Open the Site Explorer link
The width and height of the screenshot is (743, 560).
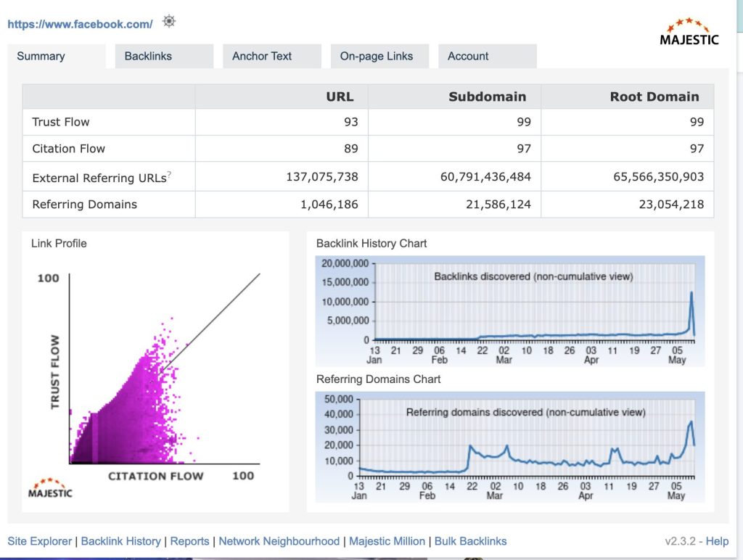coord(40,541)
